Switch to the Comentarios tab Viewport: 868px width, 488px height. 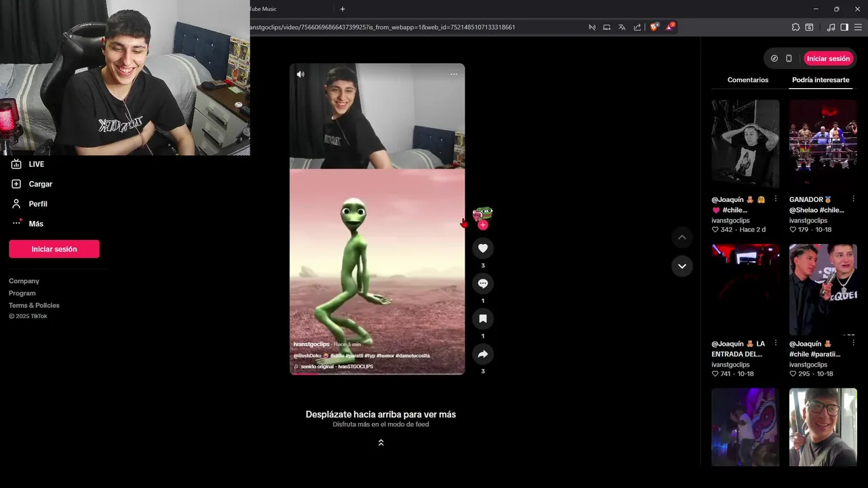pos(748,80)
